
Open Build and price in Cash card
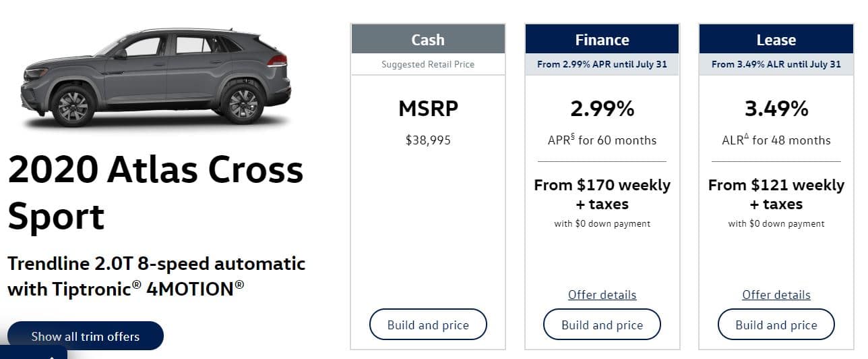(428, 325)
